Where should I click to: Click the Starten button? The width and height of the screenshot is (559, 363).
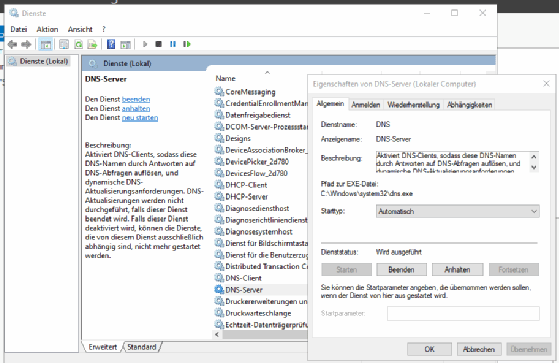347,270
